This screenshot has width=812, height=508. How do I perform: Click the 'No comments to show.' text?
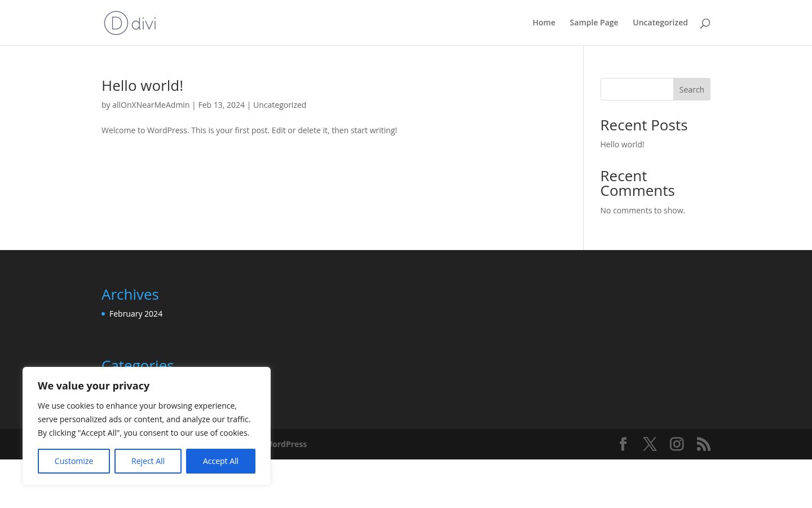642,211
